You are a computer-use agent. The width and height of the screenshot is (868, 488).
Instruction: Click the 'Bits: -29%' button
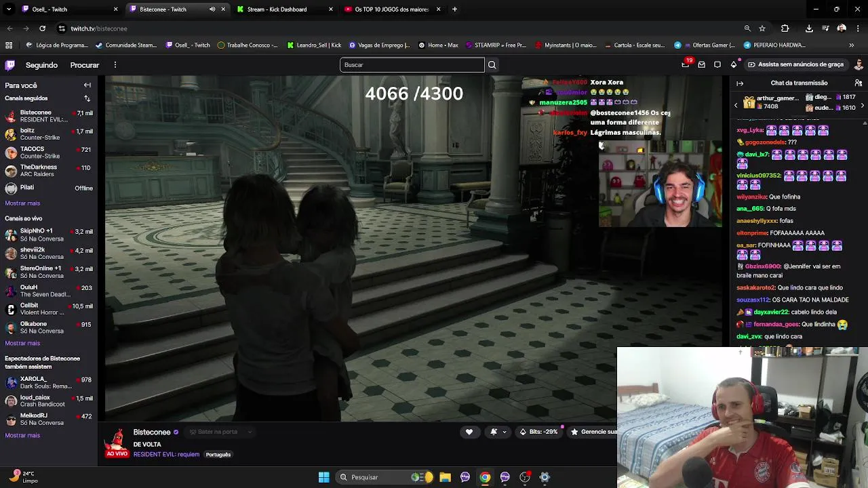click(538, 432)
